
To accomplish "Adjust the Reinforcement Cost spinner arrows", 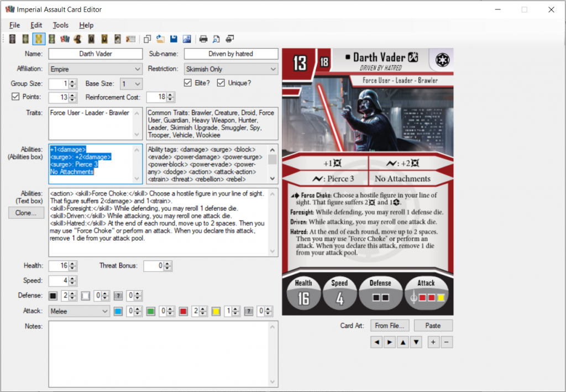I will click(x=170, y=97).
